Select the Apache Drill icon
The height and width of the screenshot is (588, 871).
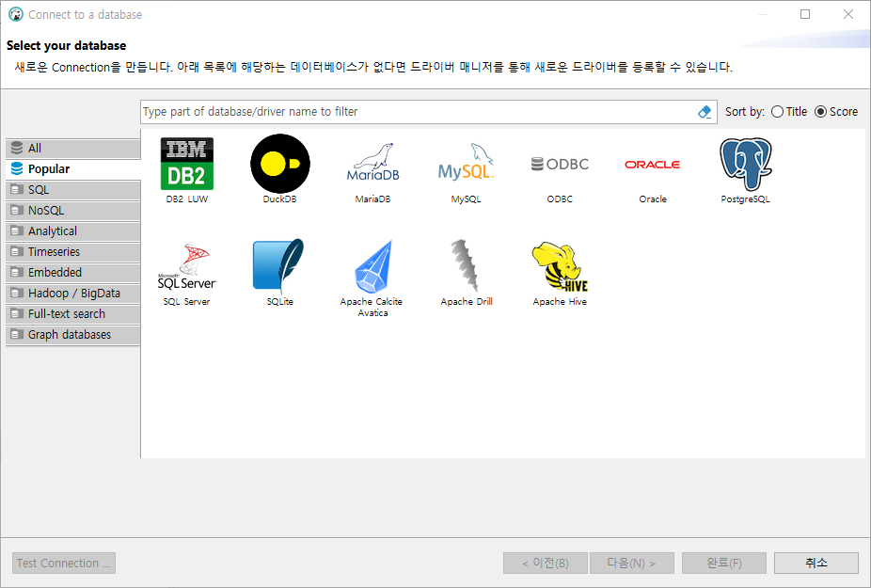click(x=465, y=265)
